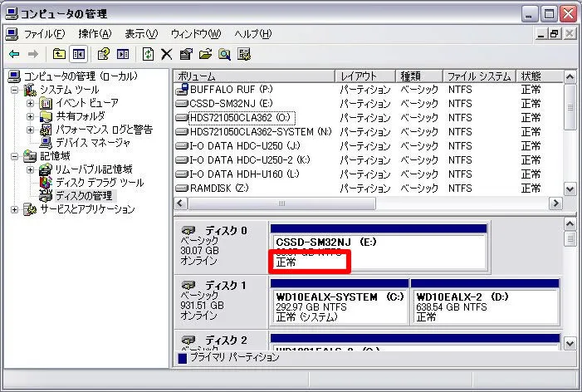Image resolution: width=582 pixels, height=392 pixels.
Task: Select ディスクの管理 in tree
Action: pyautogui.click(x=84, y=196)
